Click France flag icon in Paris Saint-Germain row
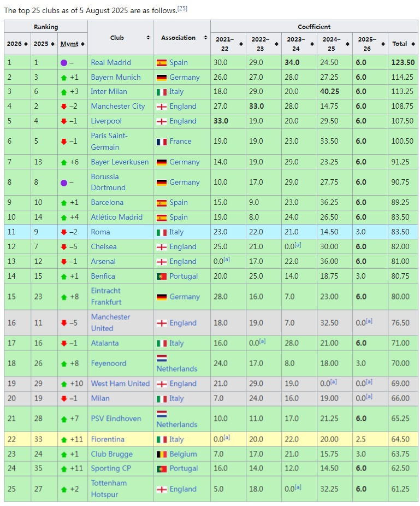 pos(162,142)
